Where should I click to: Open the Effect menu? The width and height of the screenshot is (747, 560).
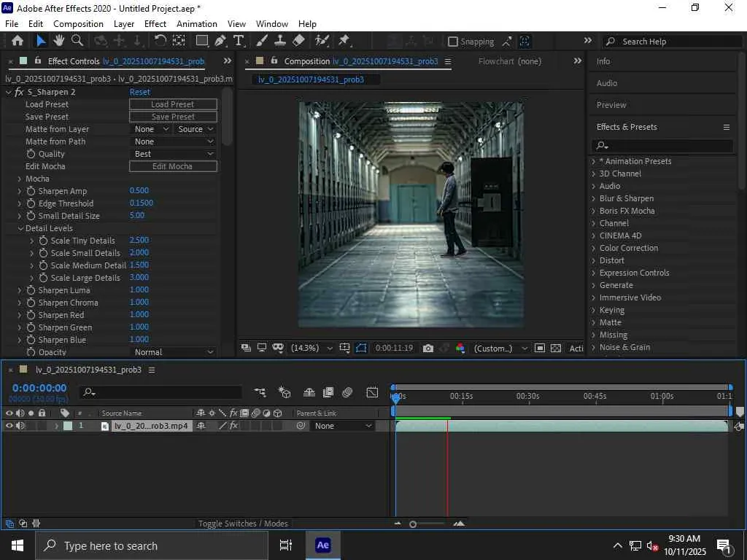pos(155,24)
